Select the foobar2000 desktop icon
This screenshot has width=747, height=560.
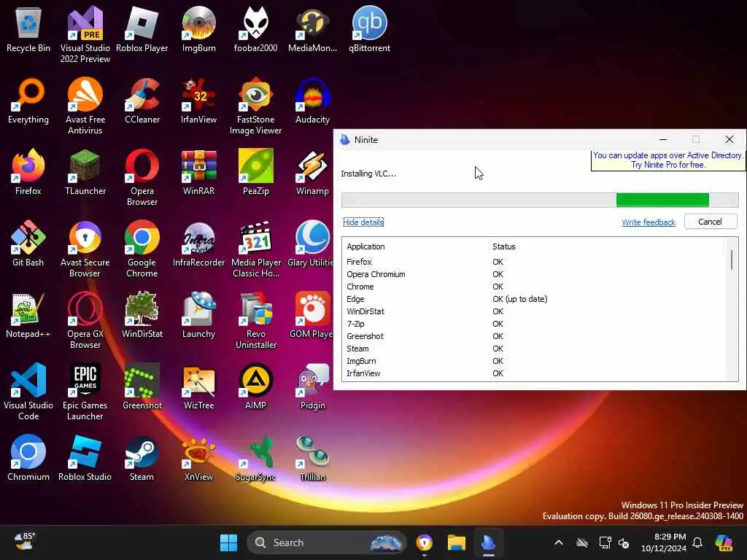pos(255,29)
